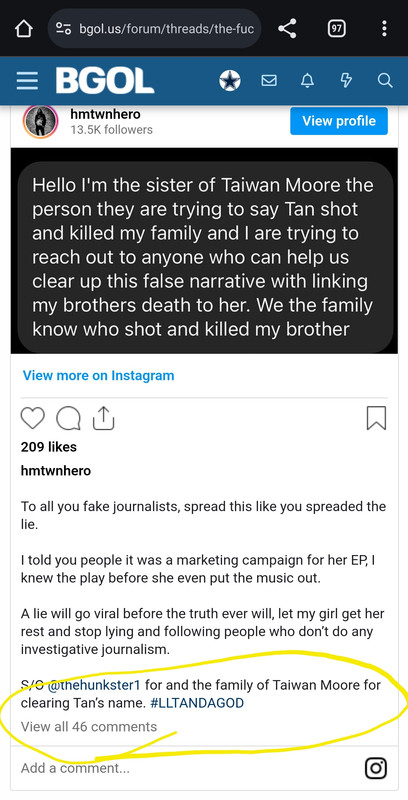Open forum inbox envelope icon

(x=269, y=81)
